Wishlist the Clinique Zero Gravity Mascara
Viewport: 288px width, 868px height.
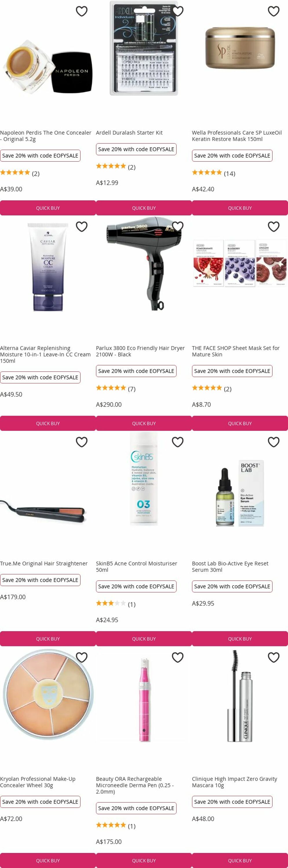[x=274, y=657]
